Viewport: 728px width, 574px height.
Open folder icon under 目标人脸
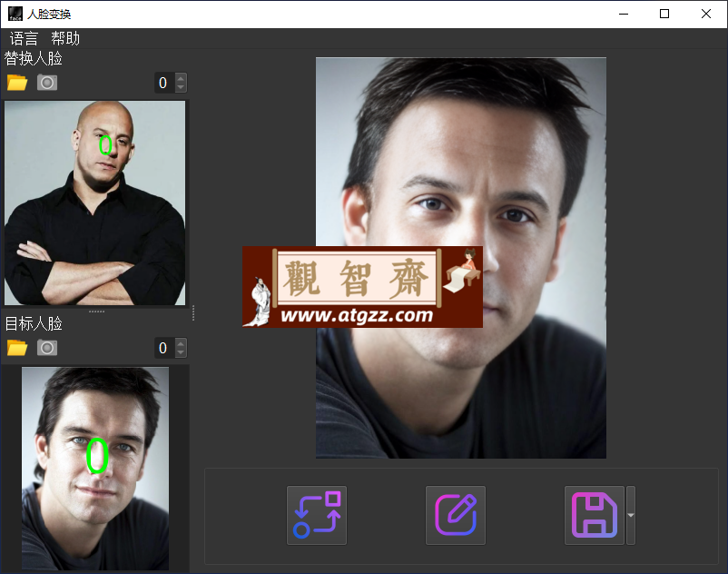[17, 348]
